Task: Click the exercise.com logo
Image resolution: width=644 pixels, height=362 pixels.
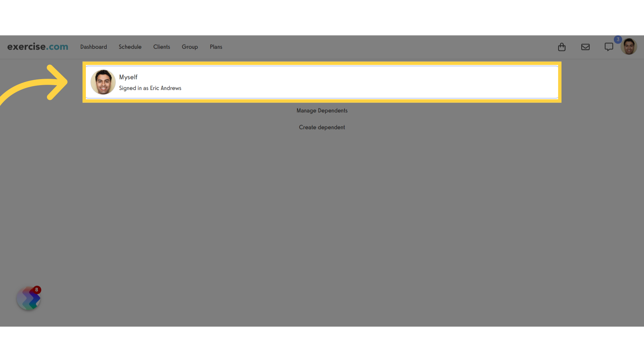Action: click(x=38, y=47)
